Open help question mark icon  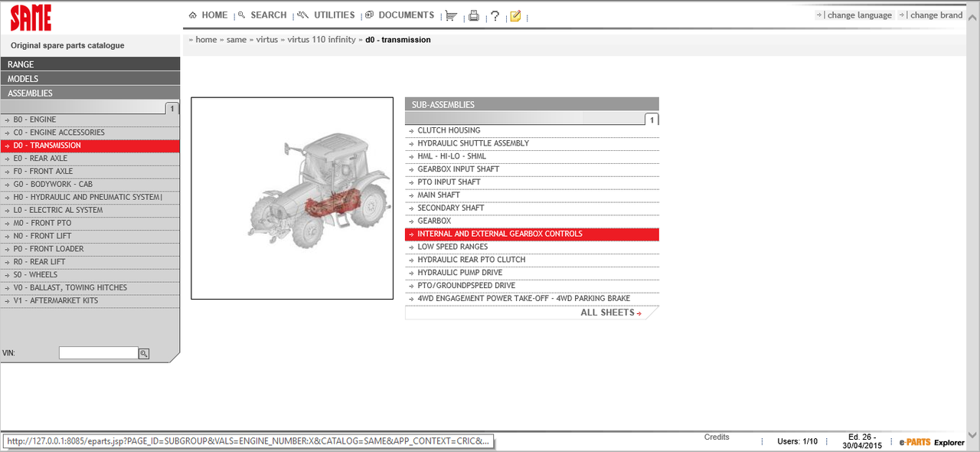click(495, 15)
